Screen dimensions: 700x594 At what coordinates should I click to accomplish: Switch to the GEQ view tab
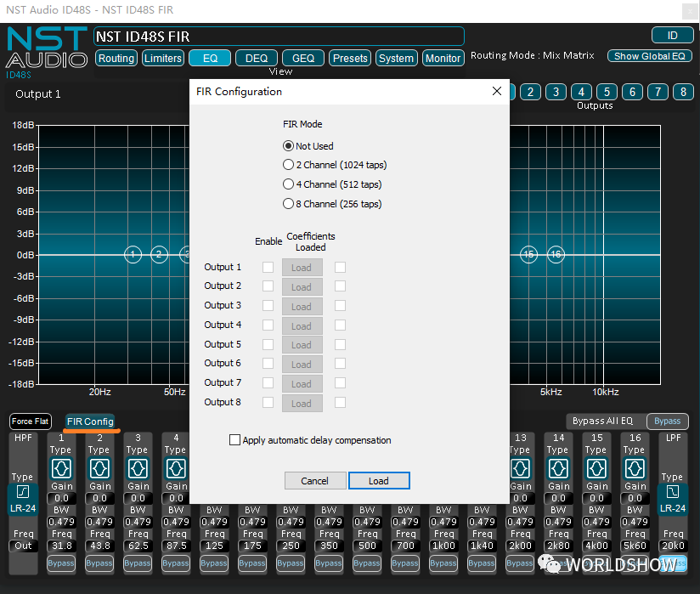303,58
